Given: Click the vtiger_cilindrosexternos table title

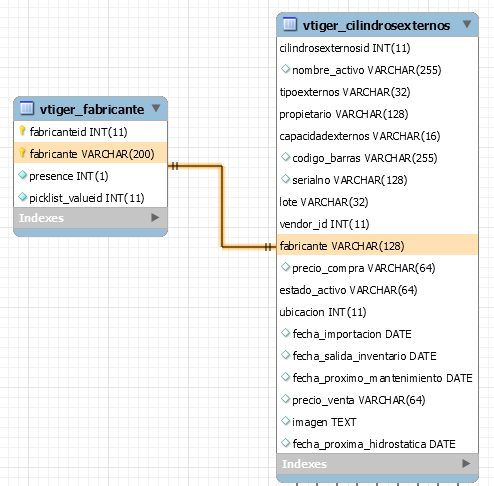Looking at the screenshot, I should click(x=376, y=25).
